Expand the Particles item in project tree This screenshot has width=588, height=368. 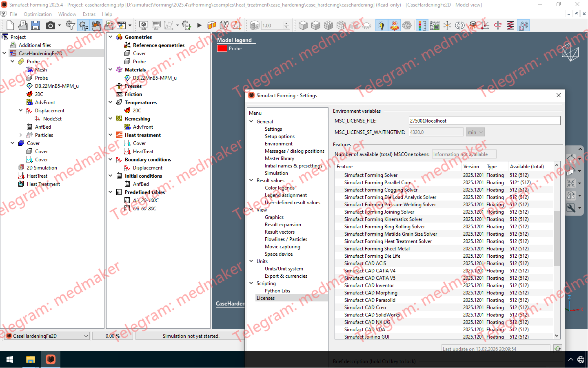tap(20, 135)
